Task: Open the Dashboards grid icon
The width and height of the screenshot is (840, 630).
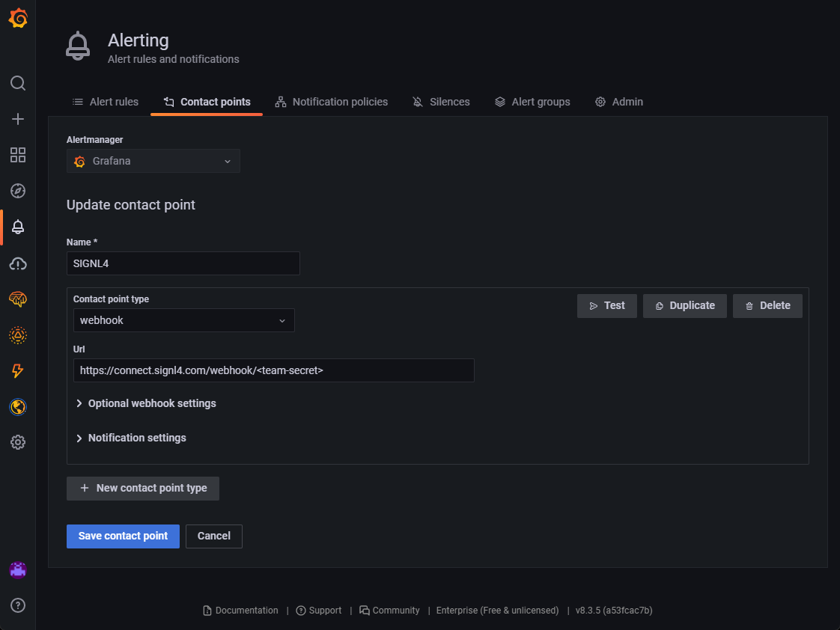Action: pyautogui.click(x=18, y=155)
